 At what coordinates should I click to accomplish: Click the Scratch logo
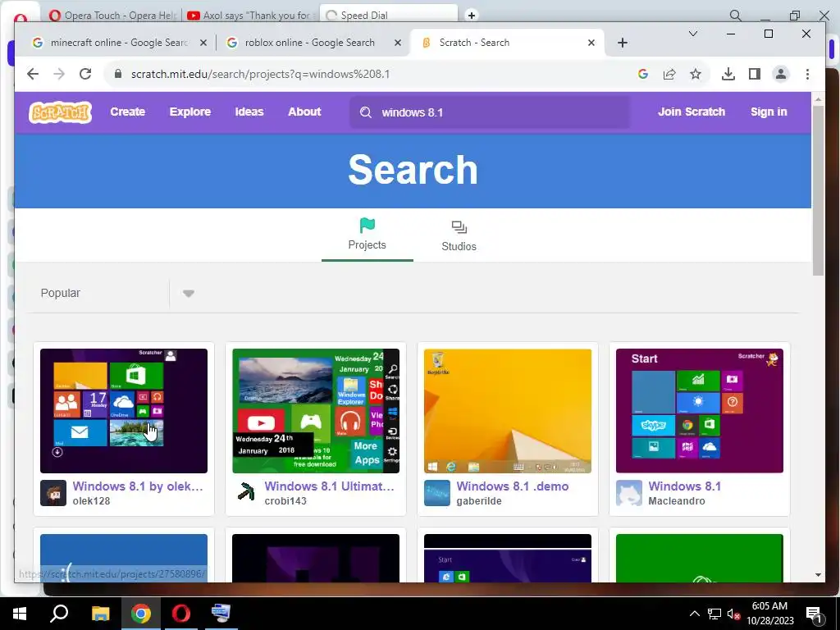click(60, 112)
